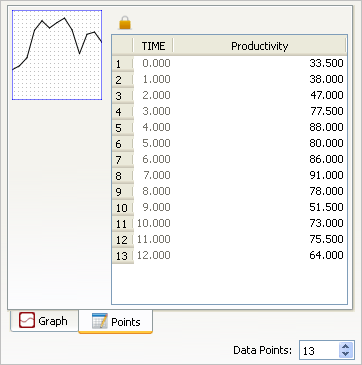The image size is (362, 365).
Task: Click the orange padlock lock icon
Action: pyautogui.click(x=125, y=23)
